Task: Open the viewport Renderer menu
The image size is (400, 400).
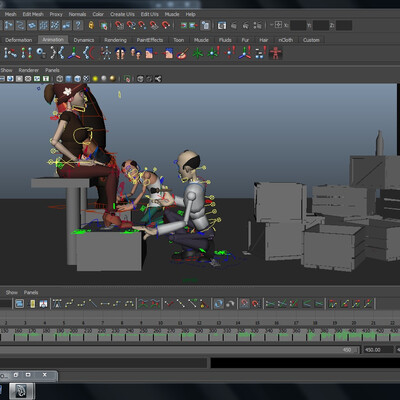Action: point(29,70)
